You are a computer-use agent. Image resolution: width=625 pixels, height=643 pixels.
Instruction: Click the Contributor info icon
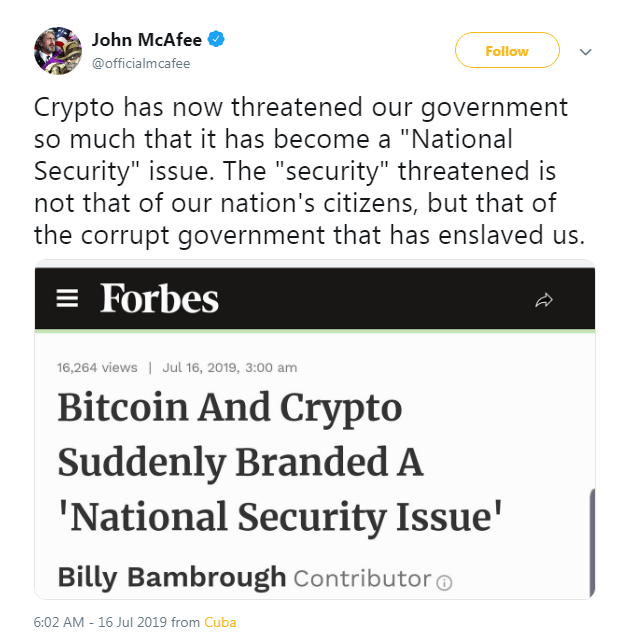tap(445, 582)
